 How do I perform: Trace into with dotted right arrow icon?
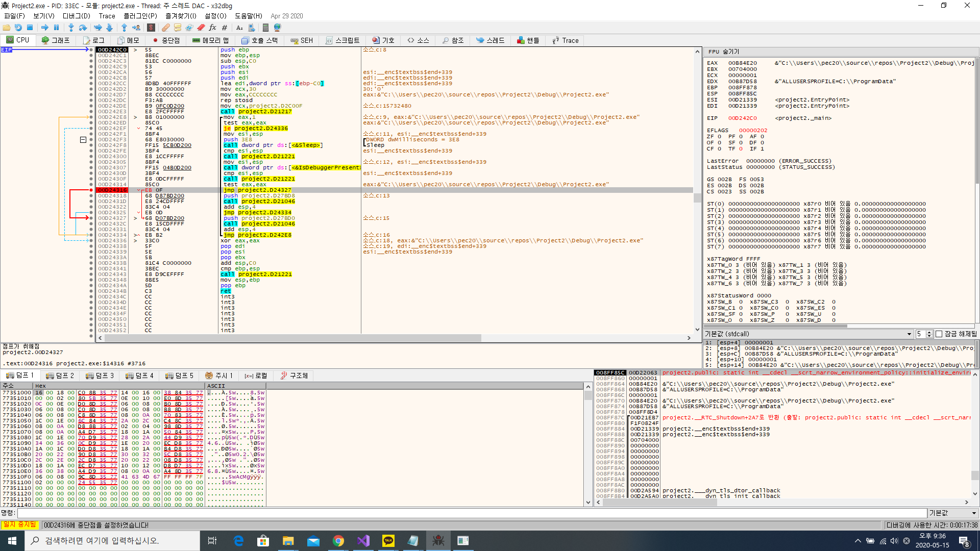coord(98,28)
